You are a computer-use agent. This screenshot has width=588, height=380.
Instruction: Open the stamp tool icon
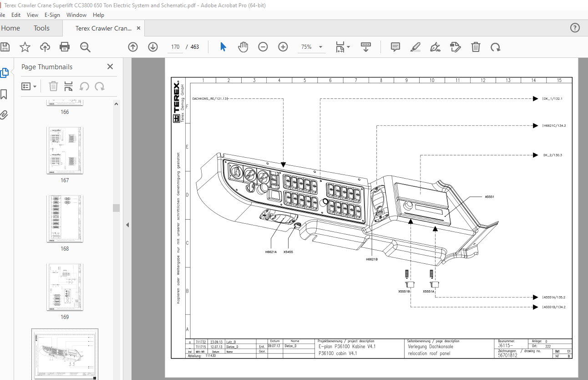click(x=455, y=47)
